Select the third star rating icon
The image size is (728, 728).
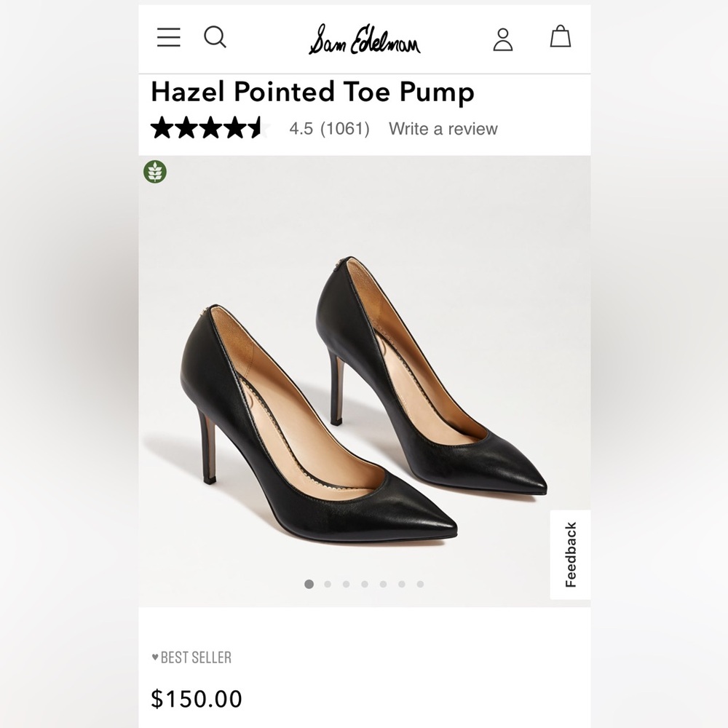209,128
